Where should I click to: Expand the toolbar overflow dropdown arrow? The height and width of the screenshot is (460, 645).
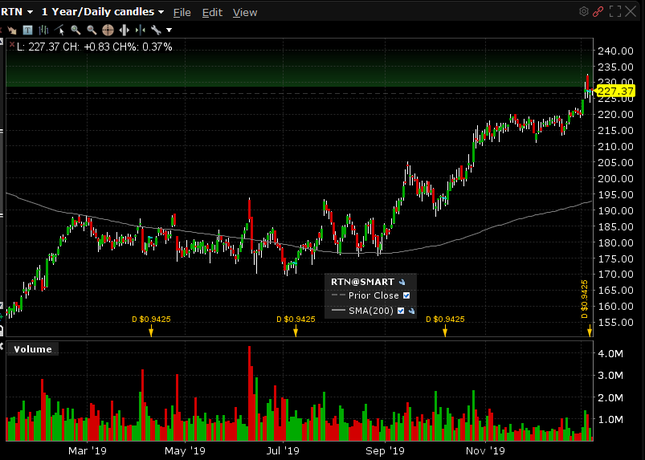point(169,30)
